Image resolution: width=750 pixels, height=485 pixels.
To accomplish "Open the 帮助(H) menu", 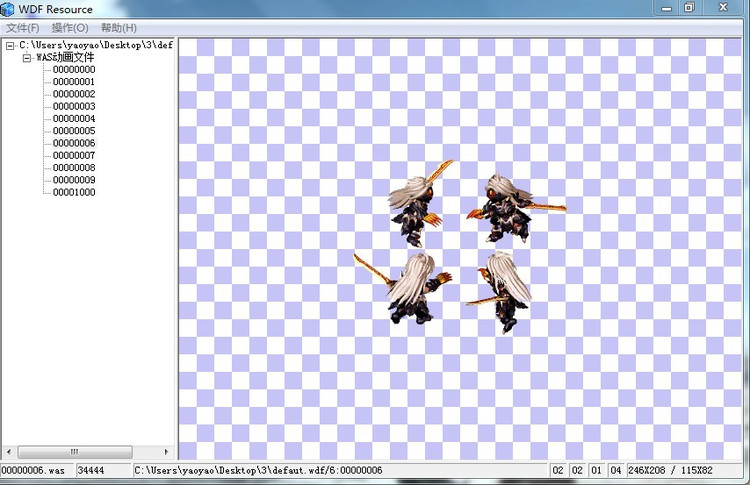I will 118,28.
